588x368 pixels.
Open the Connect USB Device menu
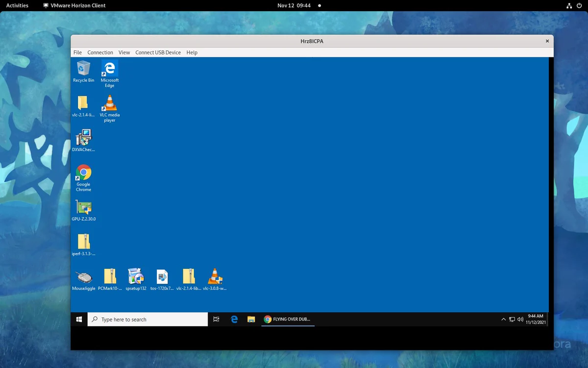coord(158,53)
